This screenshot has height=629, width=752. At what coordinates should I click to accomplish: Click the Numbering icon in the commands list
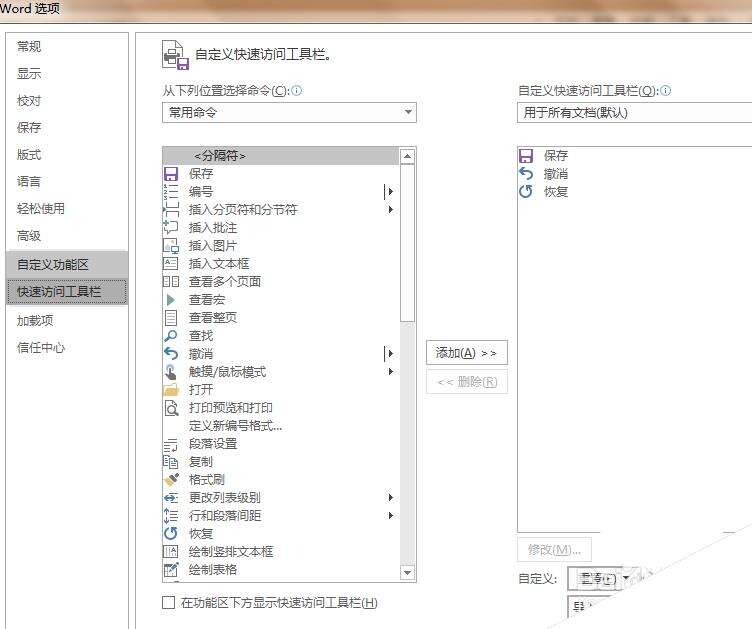coord(171,192)
